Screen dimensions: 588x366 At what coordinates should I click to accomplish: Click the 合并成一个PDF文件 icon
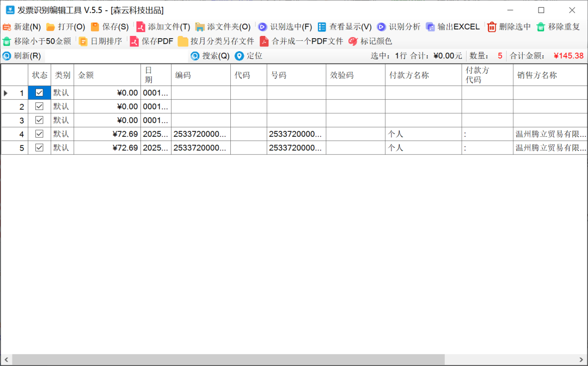coord(265,41)
